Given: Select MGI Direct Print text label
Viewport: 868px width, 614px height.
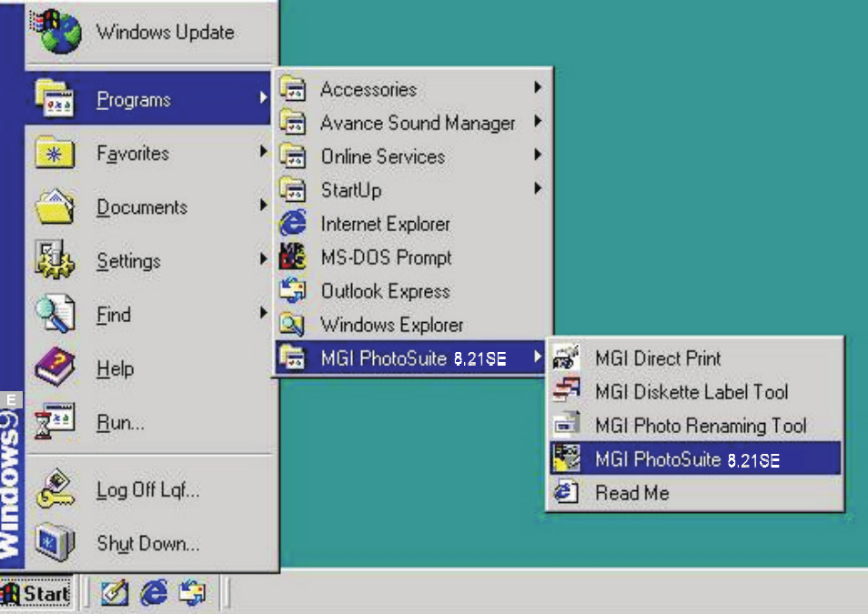Looking at the screenshot, I should (658, 358).
